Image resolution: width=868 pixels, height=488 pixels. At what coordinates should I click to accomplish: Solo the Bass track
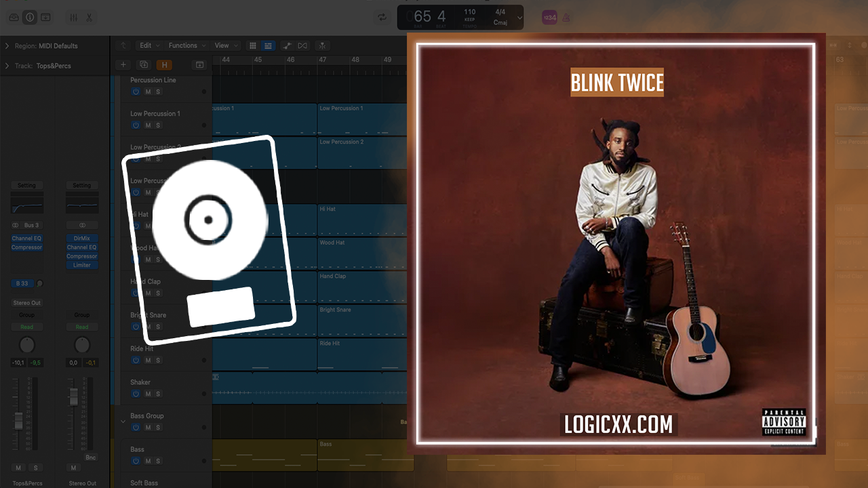(x=158, y=461)
